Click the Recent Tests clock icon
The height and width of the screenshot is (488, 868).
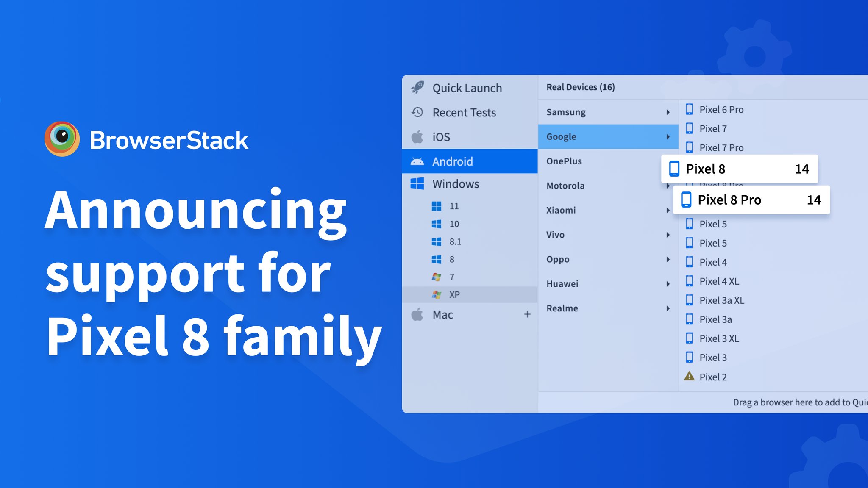click(x=417, y=112)
